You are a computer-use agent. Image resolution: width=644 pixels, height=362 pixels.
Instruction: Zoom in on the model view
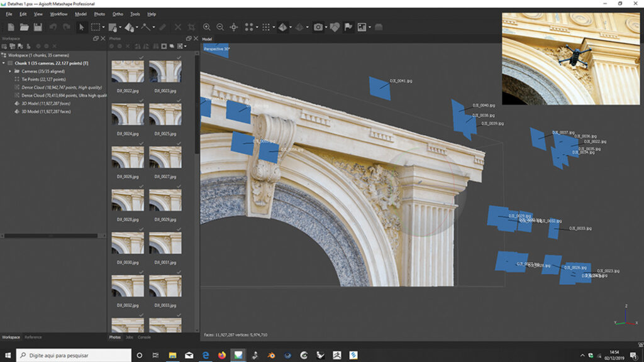point(206,27)
